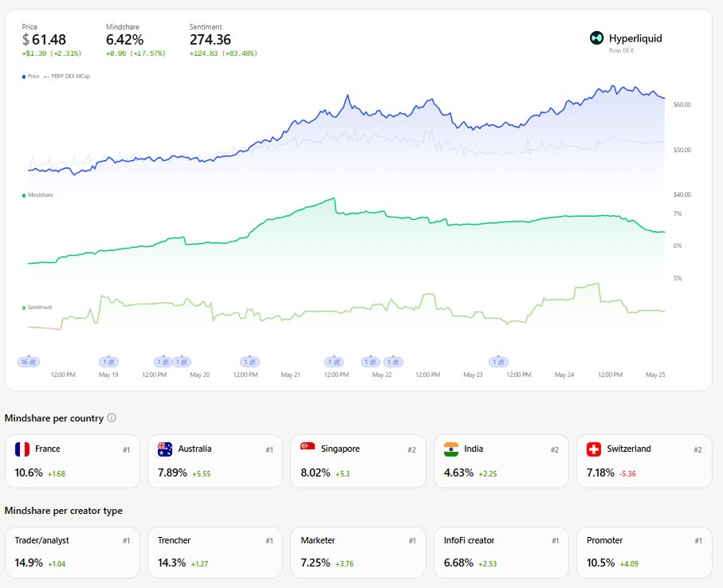Click the 7% mindshare axis label

point(678,214)
